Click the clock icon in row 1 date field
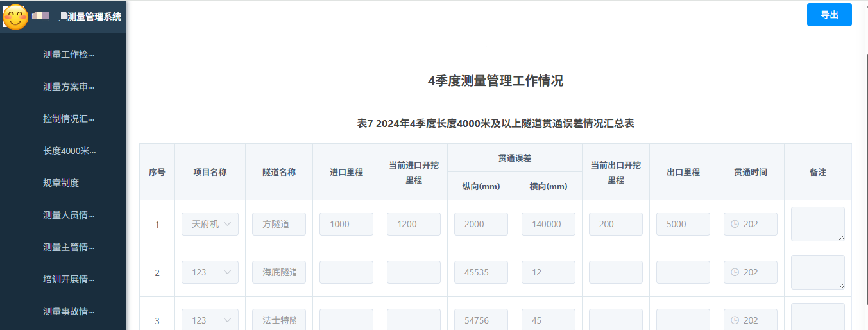 click(x=735, y=224)
